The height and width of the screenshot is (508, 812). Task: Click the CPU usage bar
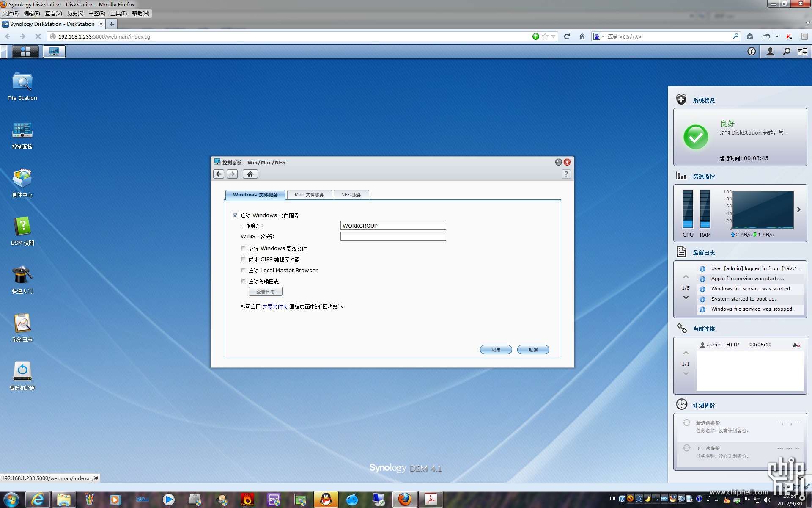[688, 209]
